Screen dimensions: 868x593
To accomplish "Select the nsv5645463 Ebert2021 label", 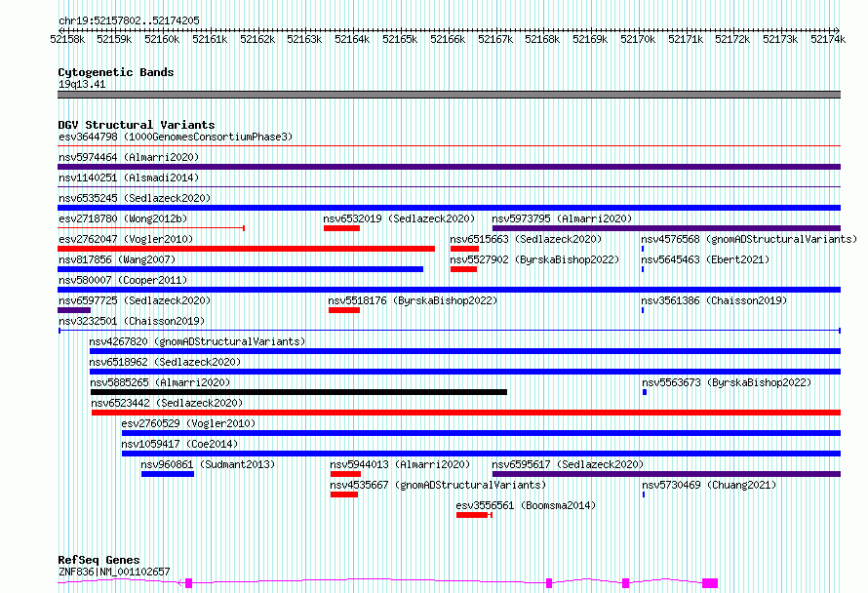I will (x=705, y=259).
